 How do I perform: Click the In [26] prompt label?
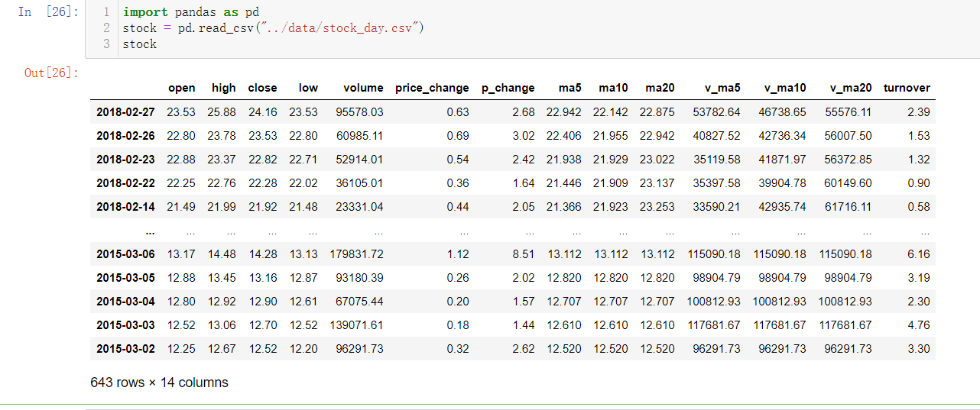click(x=47, y=13)
